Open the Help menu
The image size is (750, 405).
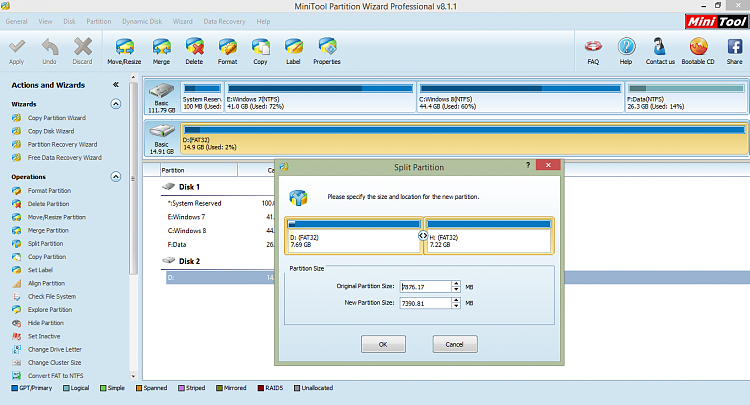[x=263, y=22]
